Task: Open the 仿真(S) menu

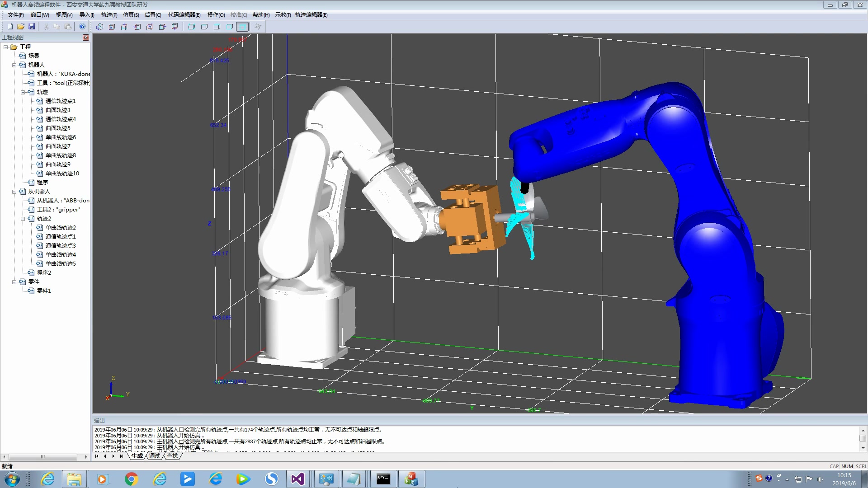Action: pyautogui.click(x=131, y=15)
